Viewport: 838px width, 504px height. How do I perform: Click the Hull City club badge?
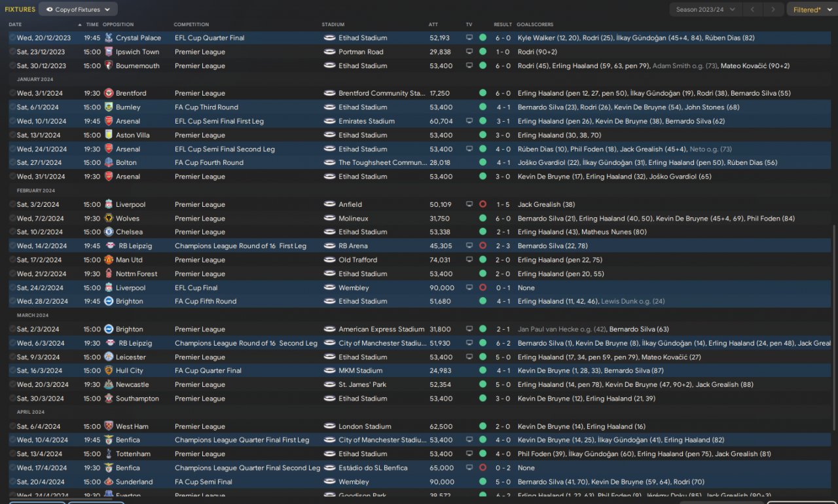[109, 370]
